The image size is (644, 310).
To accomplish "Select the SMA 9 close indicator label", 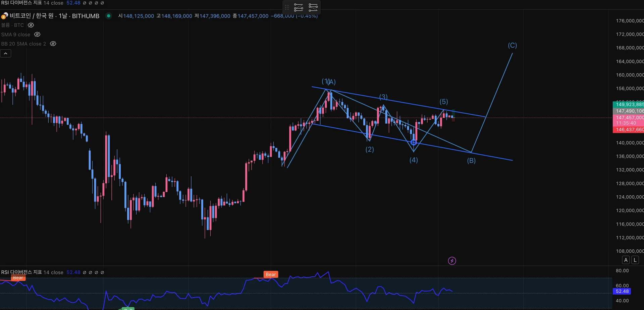I will coord(16,35).
